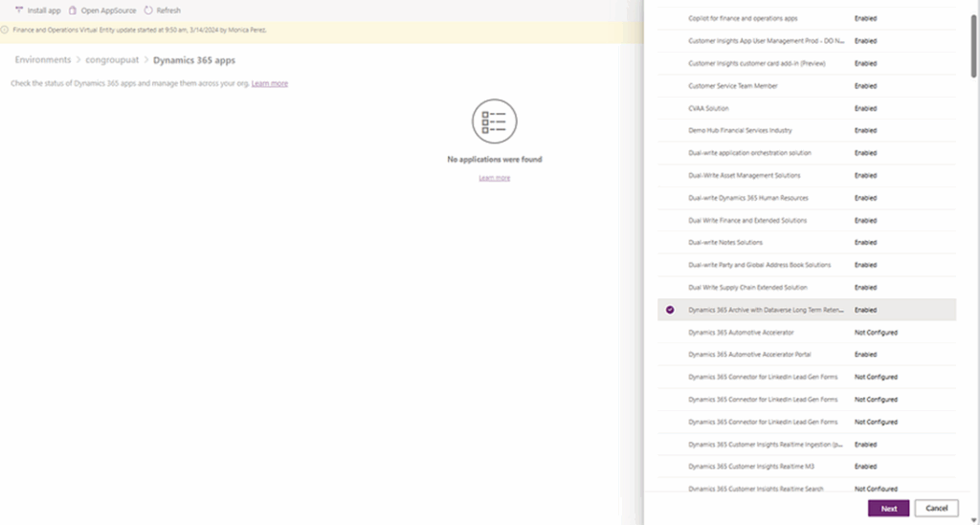
Task: Open Learn more link under No applications found
Action: click(495, 178)
